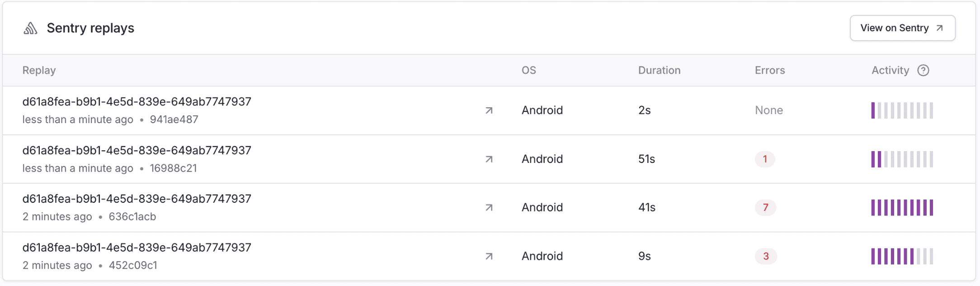980x286 pixels.
Task: Click the activity bars of the 2s replay
Action: 902,110
